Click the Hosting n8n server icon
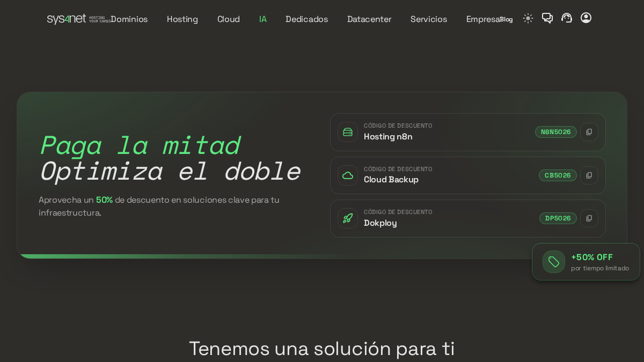This screenshot has height=362, width=644. (x=348, y=132)
